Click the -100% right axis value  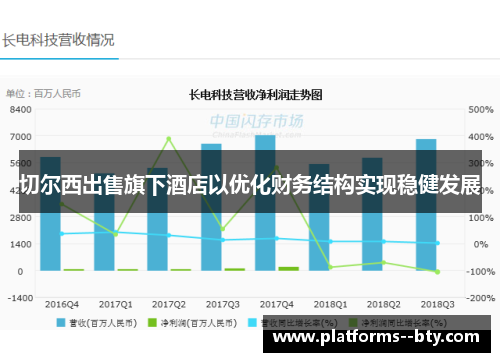point(480,272)
